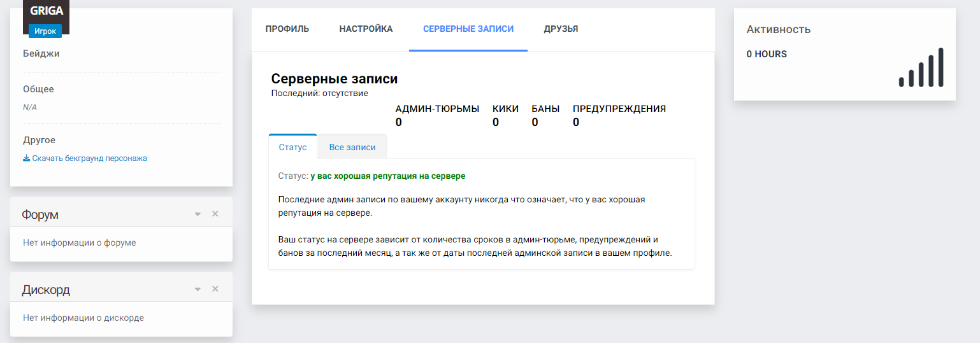Click the download icon beside Скачать бекграунд персонажа
This screenshot has height=343, width=980.
coord(27,158)
